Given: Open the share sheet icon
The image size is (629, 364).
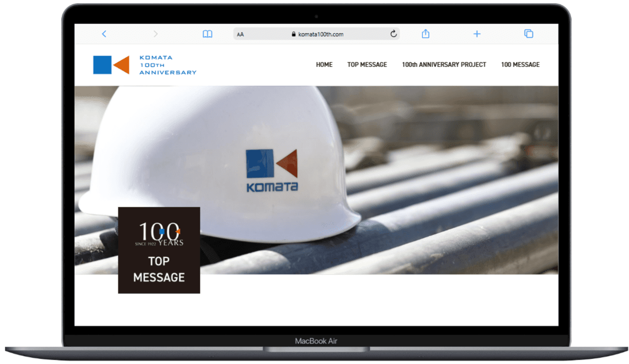Looking at the screenshot, I should click(425, 34).
